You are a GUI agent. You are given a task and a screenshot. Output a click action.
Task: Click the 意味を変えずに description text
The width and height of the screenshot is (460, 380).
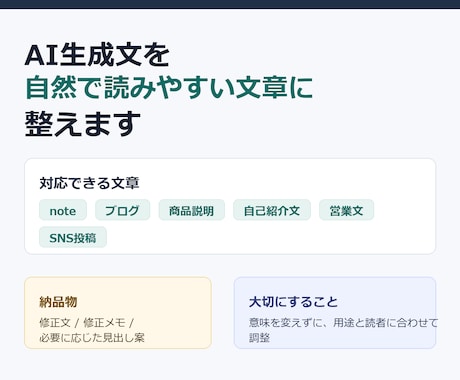[x=343, y=330]
